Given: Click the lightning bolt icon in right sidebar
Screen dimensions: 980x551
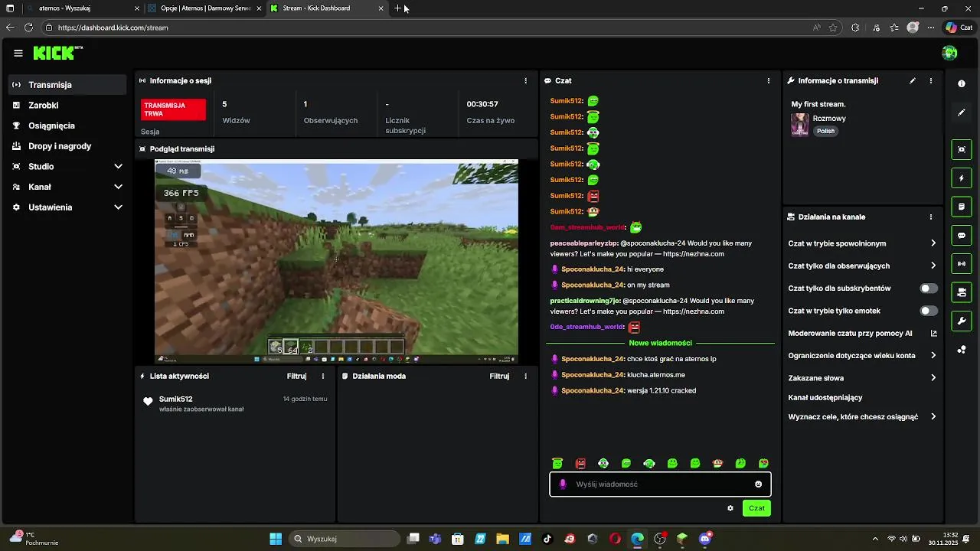Looking at the screenshot, I should [962, 178].
